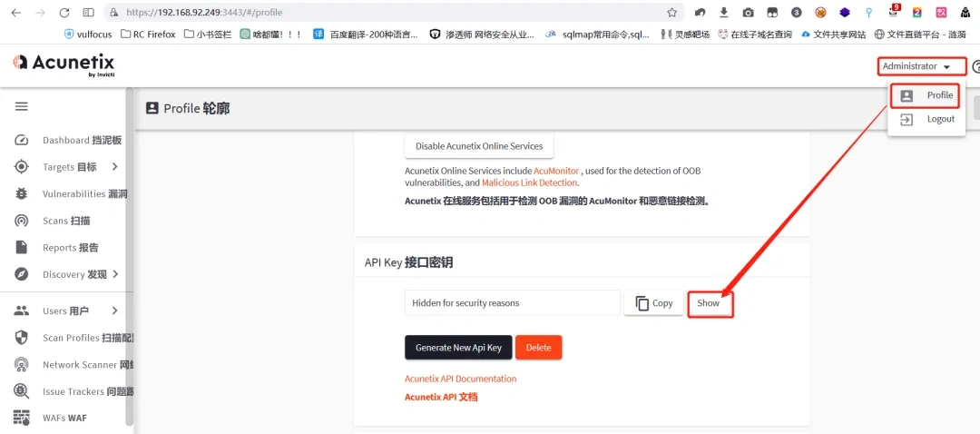Click the hidden API key field
980x434 pixels.
click(x=513, y=303)
